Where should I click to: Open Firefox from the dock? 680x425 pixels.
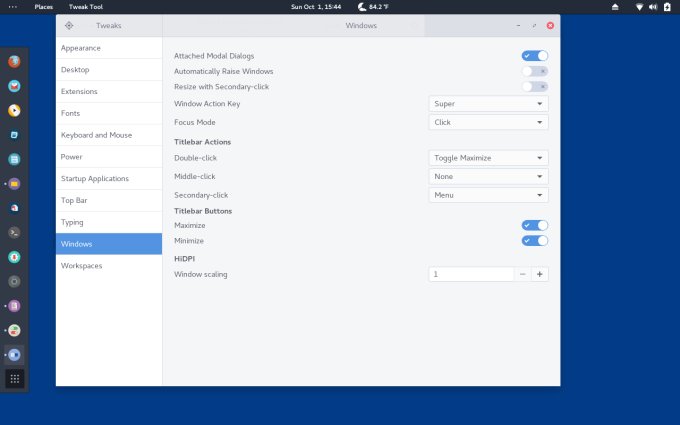(14, 62)
